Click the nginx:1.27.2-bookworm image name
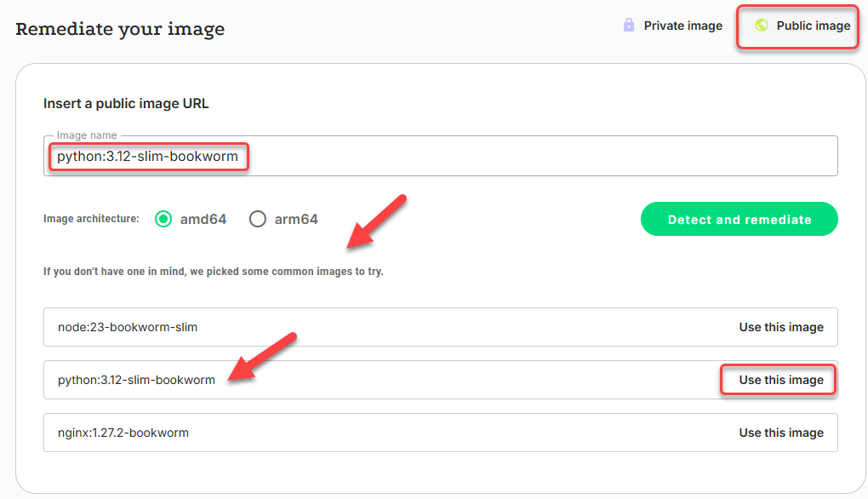Viewport: 868px width, 499px height. pos(123,433)
